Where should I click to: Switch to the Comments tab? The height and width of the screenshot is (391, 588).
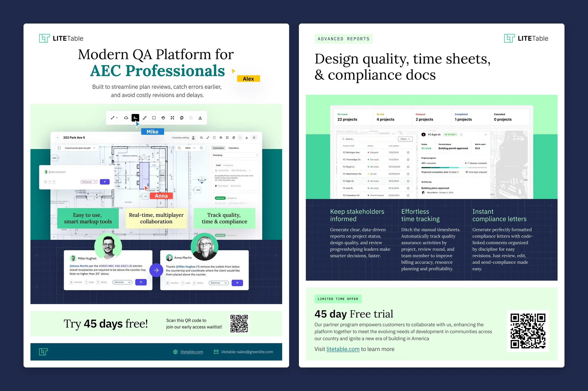tap(218, 148)
